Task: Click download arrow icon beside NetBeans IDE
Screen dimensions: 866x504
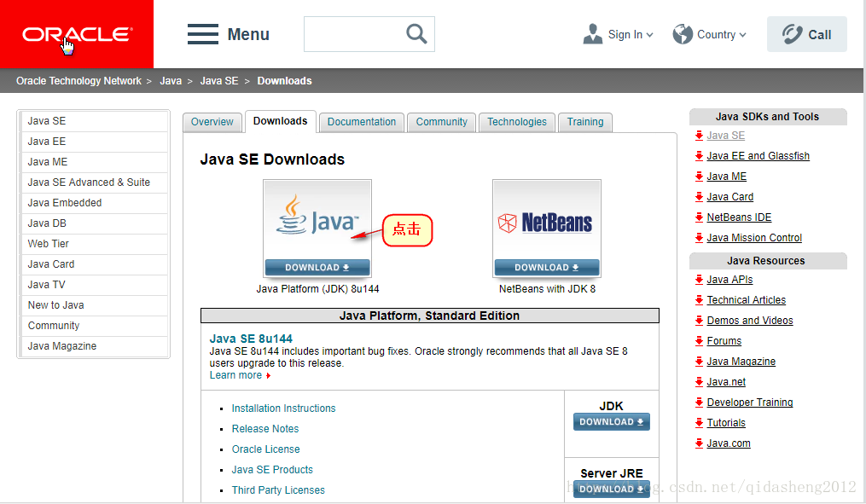Action: pyautogui.click(x=700, y=217)
